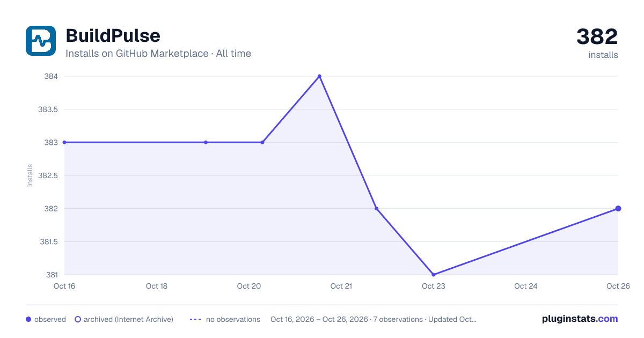Click the first data point at Oct 16
The image size is (644, 338).
[x=64, y=142]
